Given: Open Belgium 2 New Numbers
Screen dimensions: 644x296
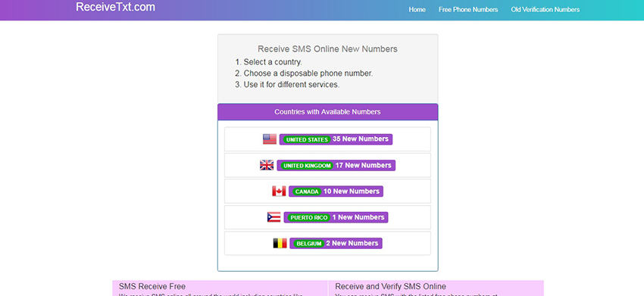Looking at the screenshot, I should click(336, 244).
